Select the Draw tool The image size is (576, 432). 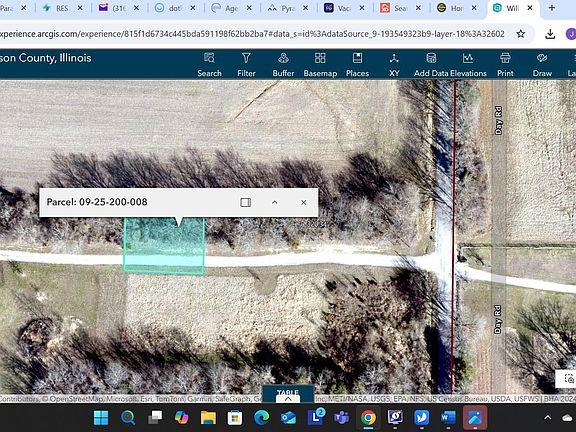pos(542,65)
